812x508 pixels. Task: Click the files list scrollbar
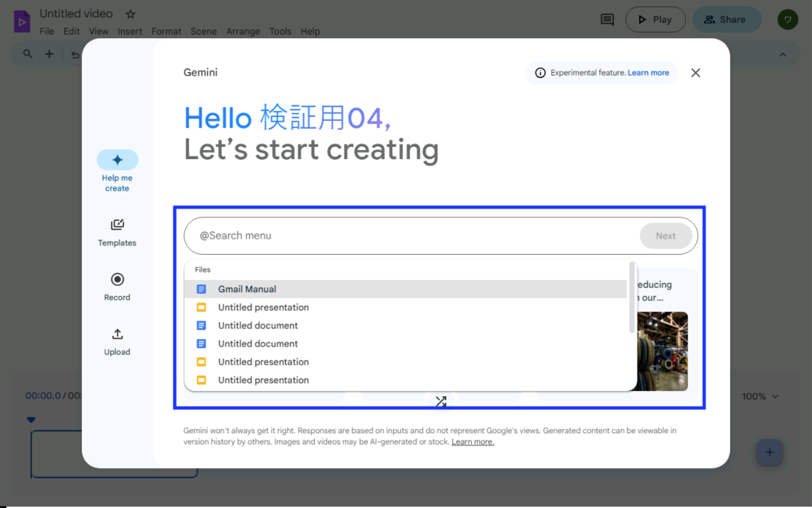tap(632, 297)
